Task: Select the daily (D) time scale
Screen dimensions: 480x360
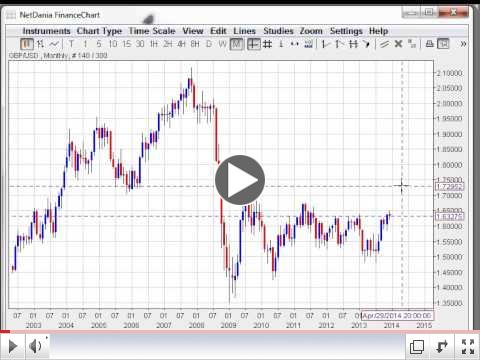Action: coord(209,44)
